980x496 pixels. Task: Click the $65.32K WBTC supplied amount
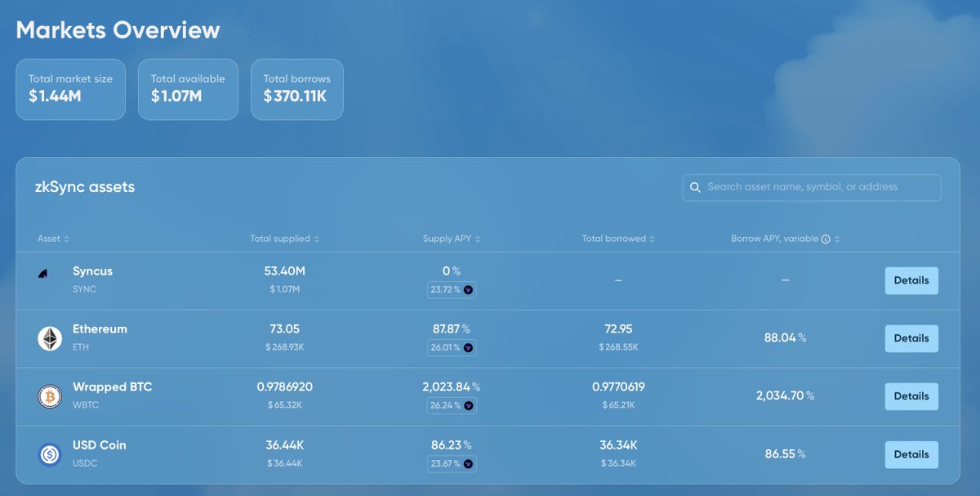285,405
